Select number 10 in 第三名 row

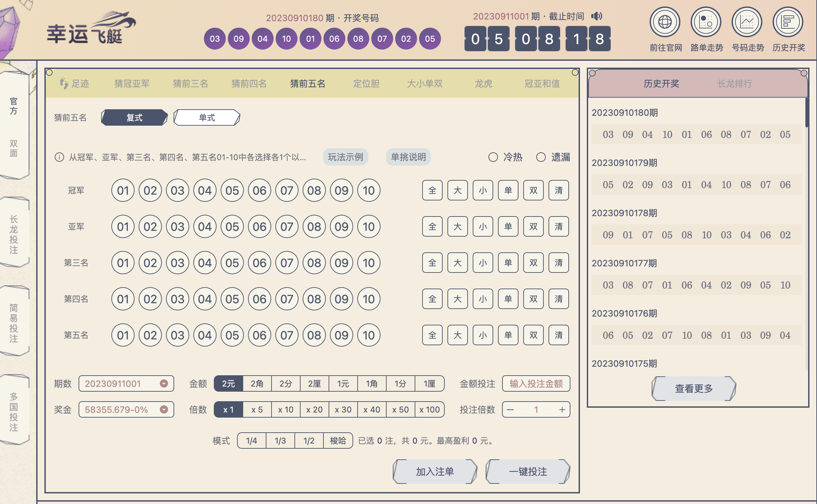(369, 263)
